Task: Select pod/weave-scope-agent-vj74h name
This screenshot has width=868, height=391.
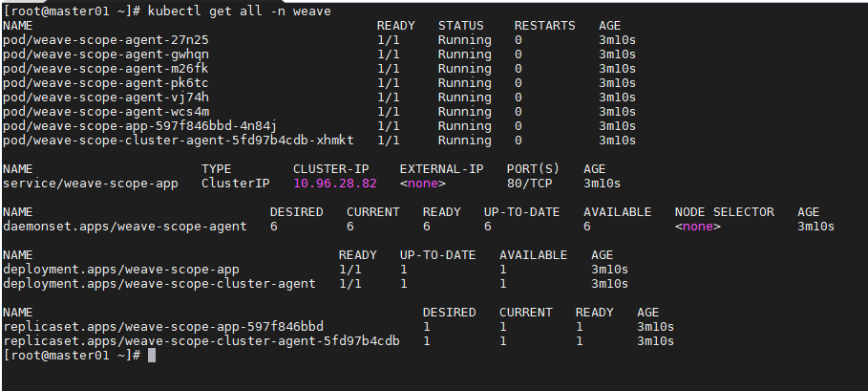Action: [x=106, y=98]
